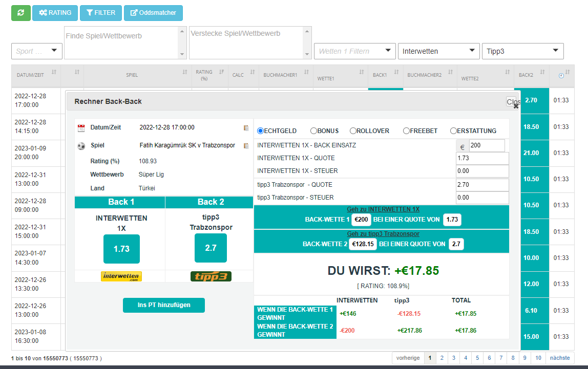The image size is (588, 369).
Task: Click the Back 1 odds tile 1.73
Action: coord(121,249)
